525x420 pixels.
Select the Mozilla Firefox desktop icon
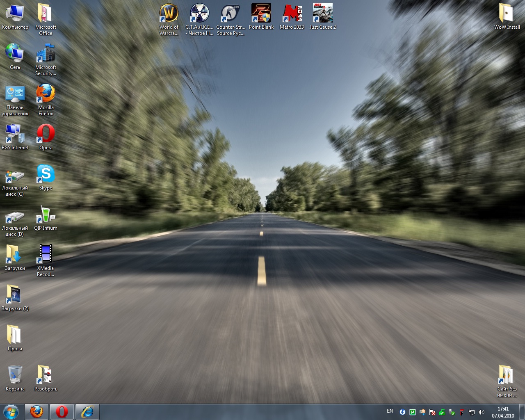coord(46,94)
